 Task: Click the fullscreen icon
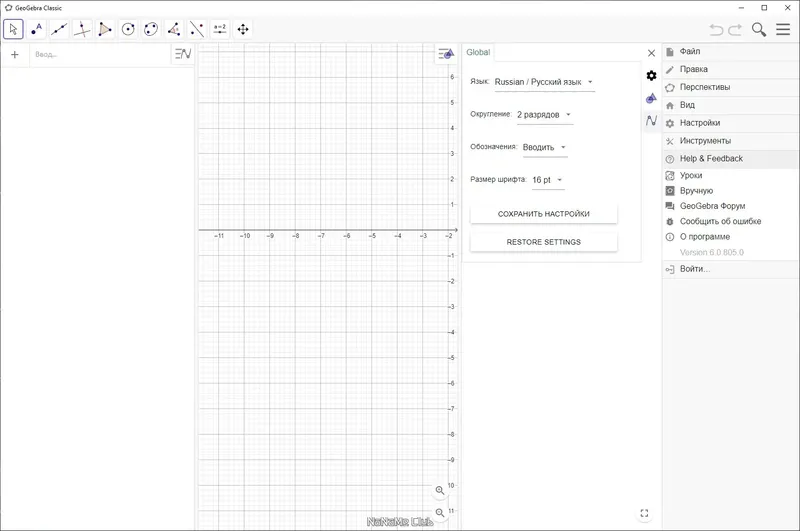click(644, 513)
